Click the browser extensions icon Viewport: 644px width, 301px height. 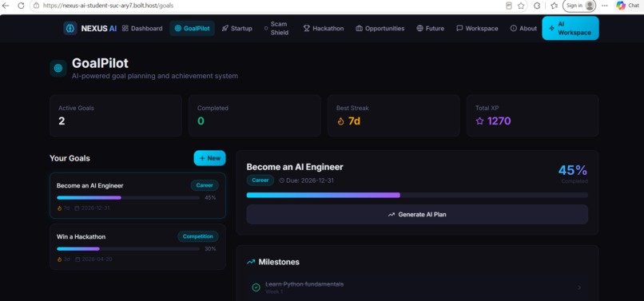point(537,6)
